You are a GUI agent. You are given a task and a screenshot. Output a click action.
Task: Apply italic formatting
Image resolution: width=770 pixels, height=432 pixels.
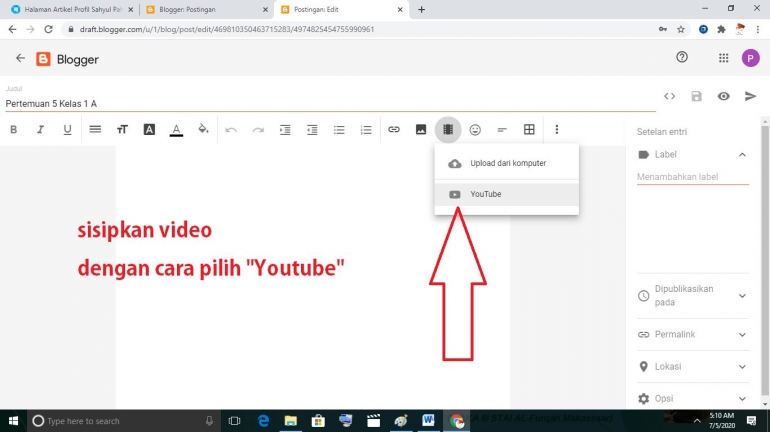(40, 130)
